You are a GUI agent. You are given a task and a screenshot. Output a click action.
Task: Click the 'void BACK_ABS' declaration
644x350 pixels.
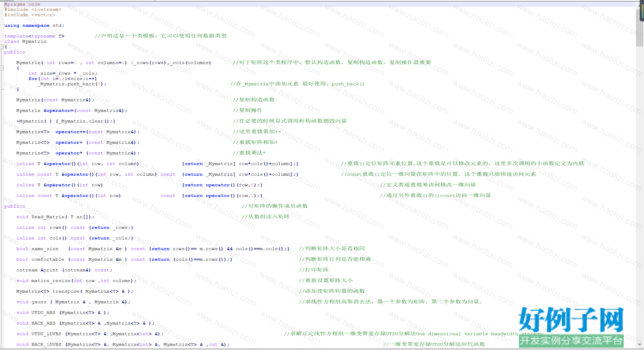(85, 323)
